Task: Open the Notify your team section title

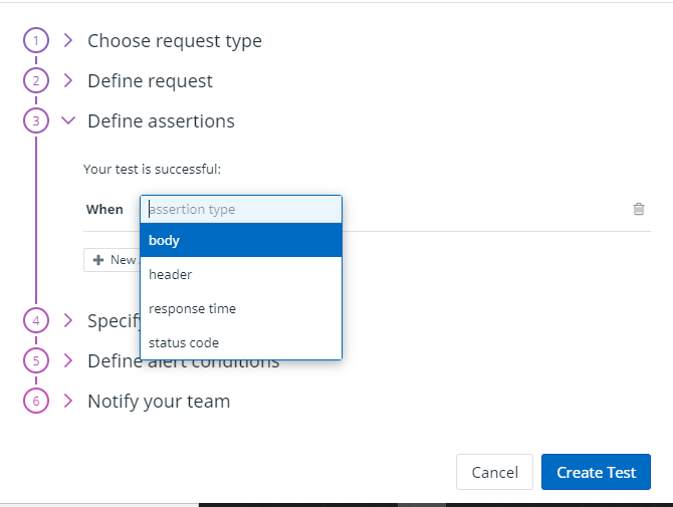Action: (158, 401)
